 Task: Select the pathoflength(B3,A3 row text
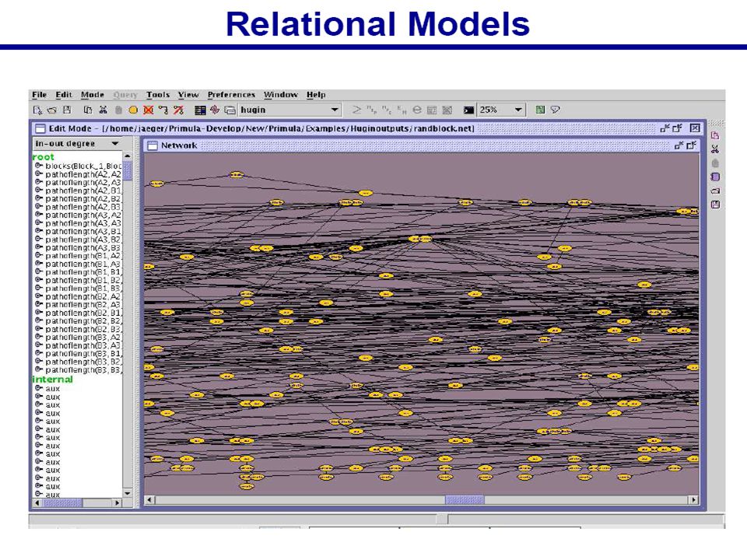point(83,345)
